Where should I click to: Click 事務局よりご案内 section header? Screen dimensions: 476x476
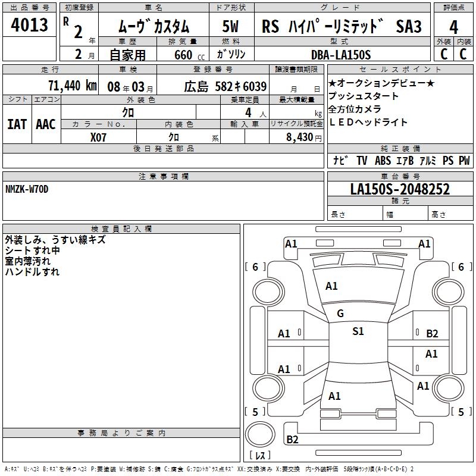tap(121, 433)
